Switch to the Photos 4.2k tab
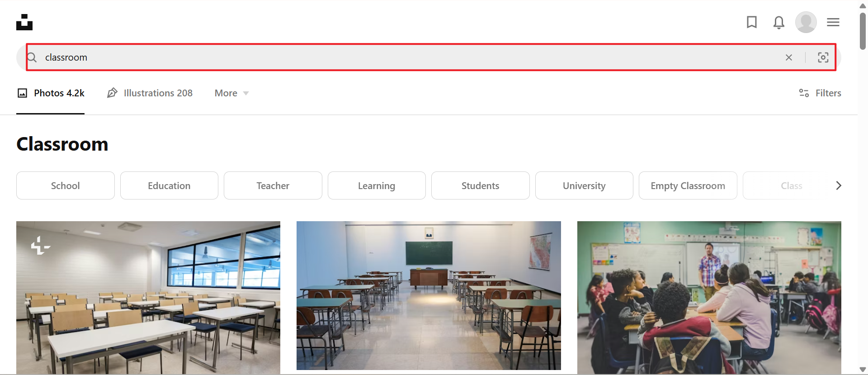Image resolution: width=868 pixels, height=375 pixels. pos(51,93)
